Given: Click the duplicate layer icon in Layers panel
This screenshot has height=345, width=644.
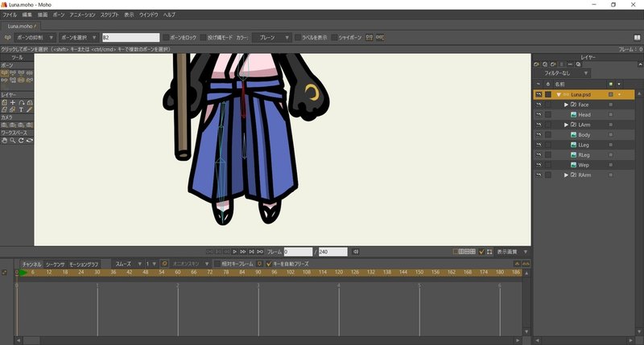Looking at the screenshot, I should pyautogui.click(x=545, y=64).
